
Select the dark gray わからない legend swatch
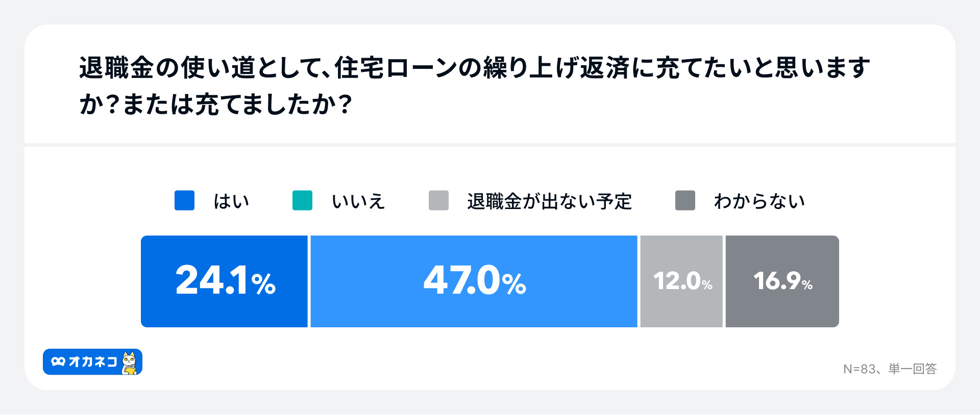click(x=685, y=200)
